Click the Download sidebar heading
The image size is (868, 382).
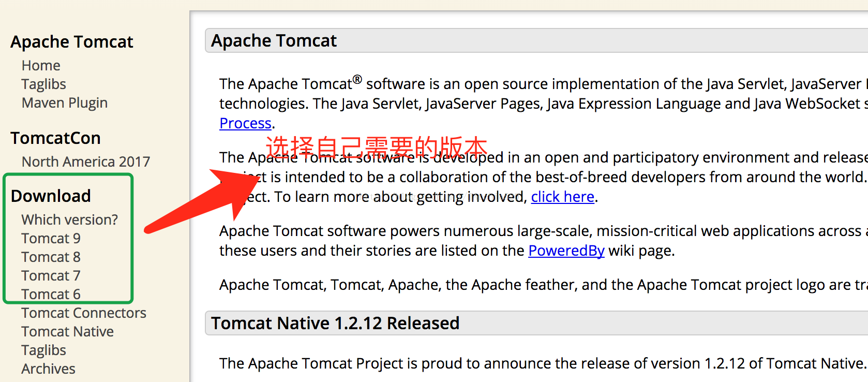tap(51, 196)
